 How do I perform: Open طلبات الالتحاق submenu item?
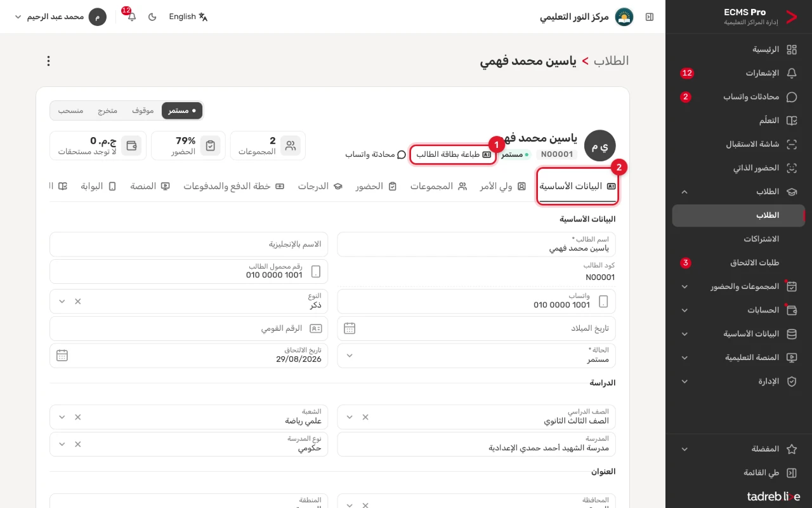click(x=738, y=262)
